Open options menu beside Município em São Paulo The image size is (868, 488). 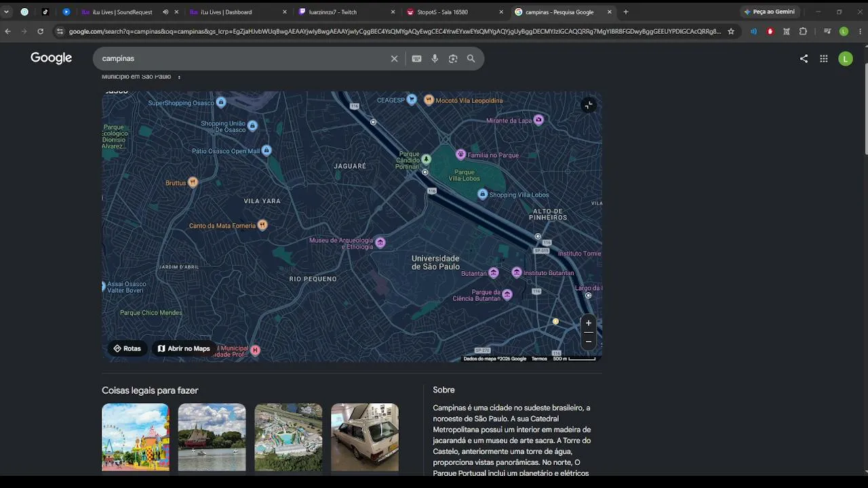coord(179,77)
